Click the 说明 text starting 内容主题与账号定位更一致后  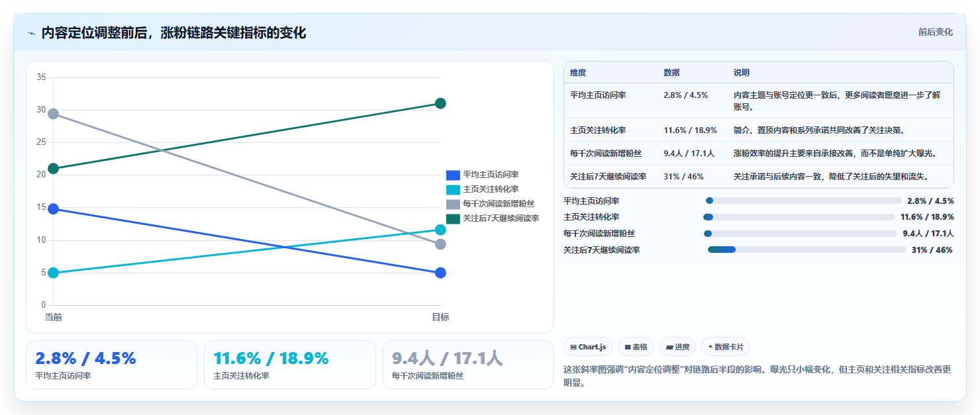click(837, 101)
